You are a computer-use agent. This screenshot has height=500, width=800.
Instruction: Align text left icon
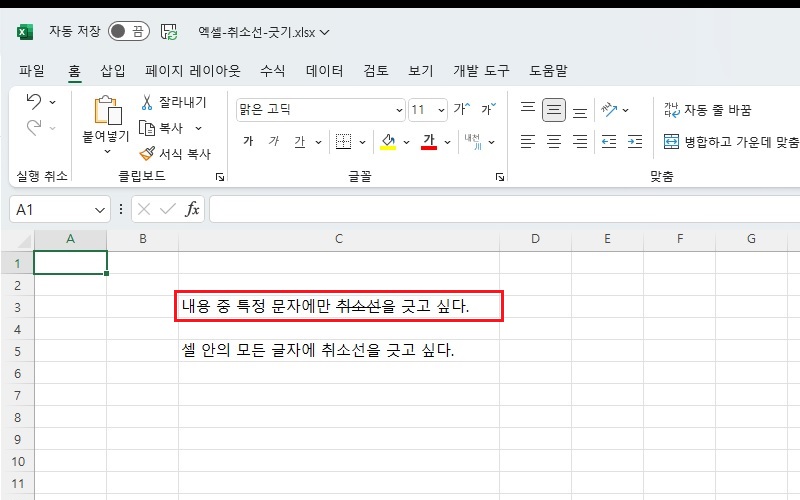(x=528, y=141)
